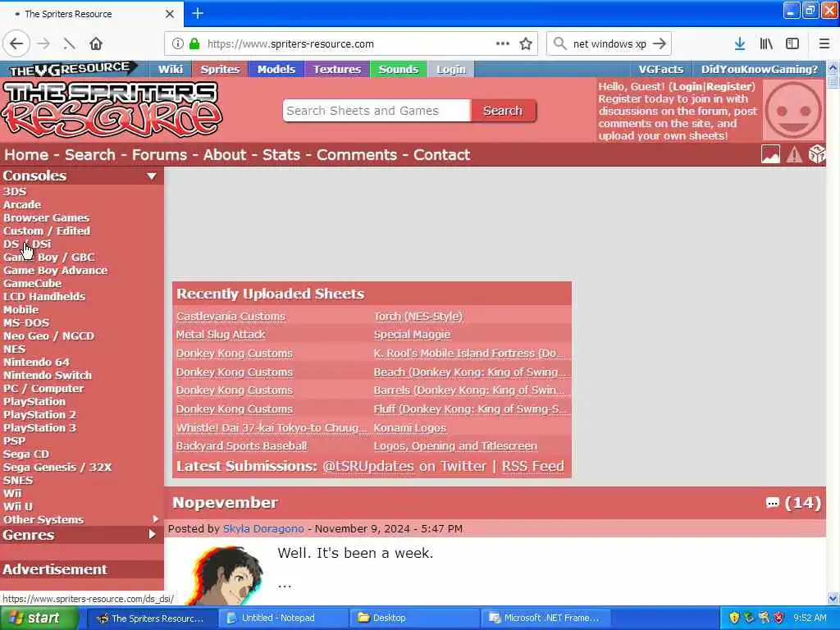Click the Search Sheets and Games field
This screenshot has height=630, width=840.
pos(377,111)
